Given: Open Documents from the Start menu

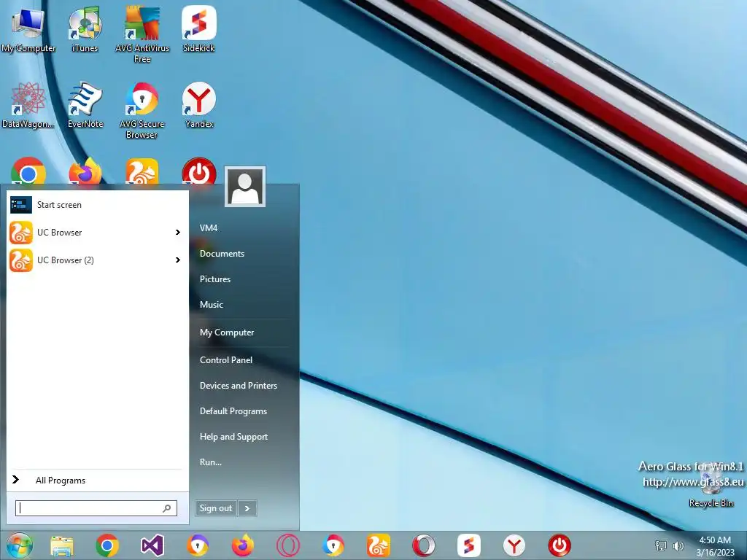Looking at the screenshot, I should point(222,254).
